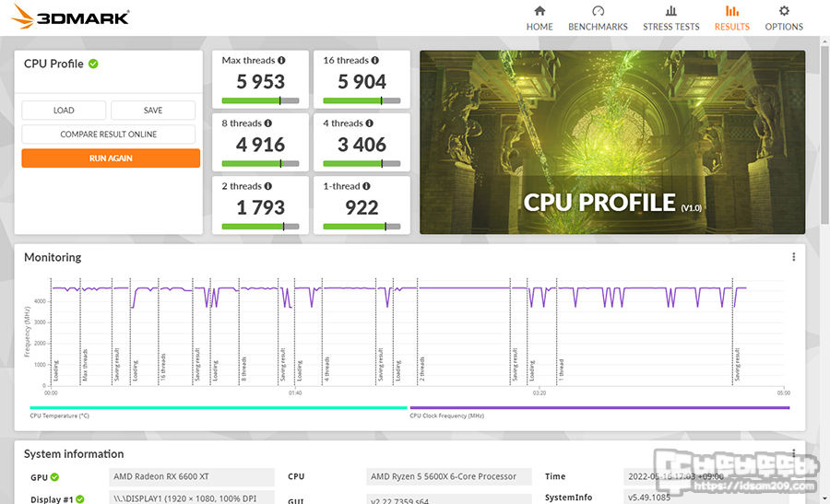830x504 pixels.
Task: Click the 4 threads score bar
Action: point(362,163)
